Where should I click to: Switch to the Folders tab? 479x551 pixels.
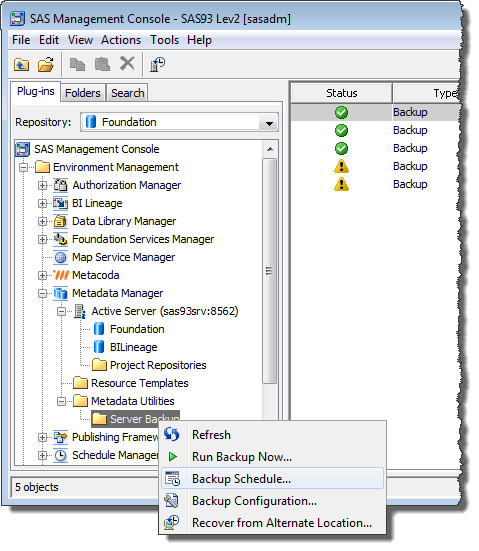click(x=83, y=93)
